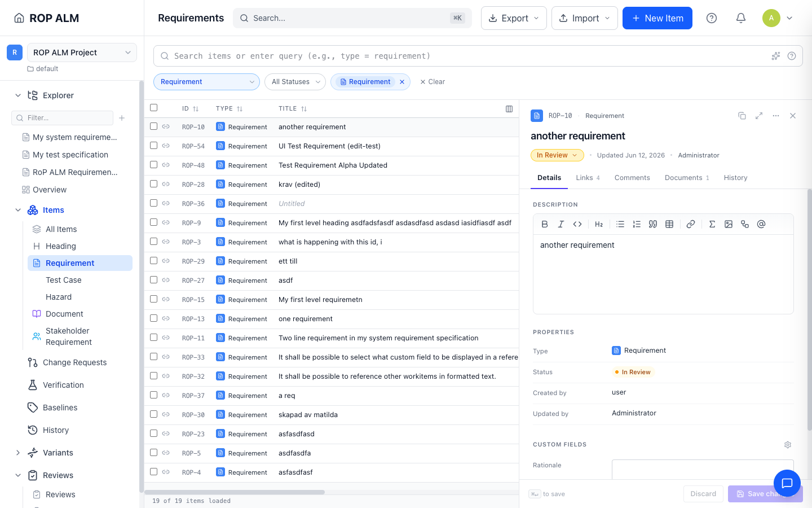
Task: Copy ROP-10 item with duplicate icon
Action: [x=742, y=116]
